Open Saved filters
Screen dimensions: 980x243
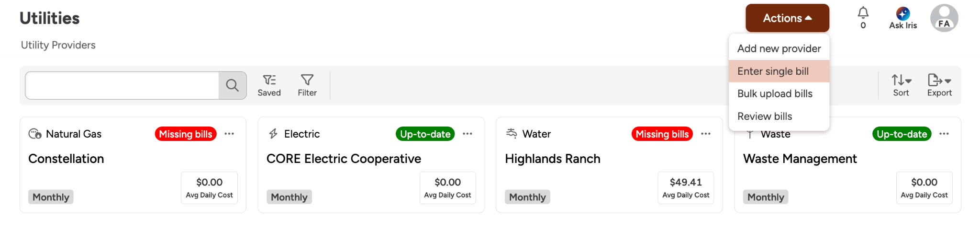(269, 85)
